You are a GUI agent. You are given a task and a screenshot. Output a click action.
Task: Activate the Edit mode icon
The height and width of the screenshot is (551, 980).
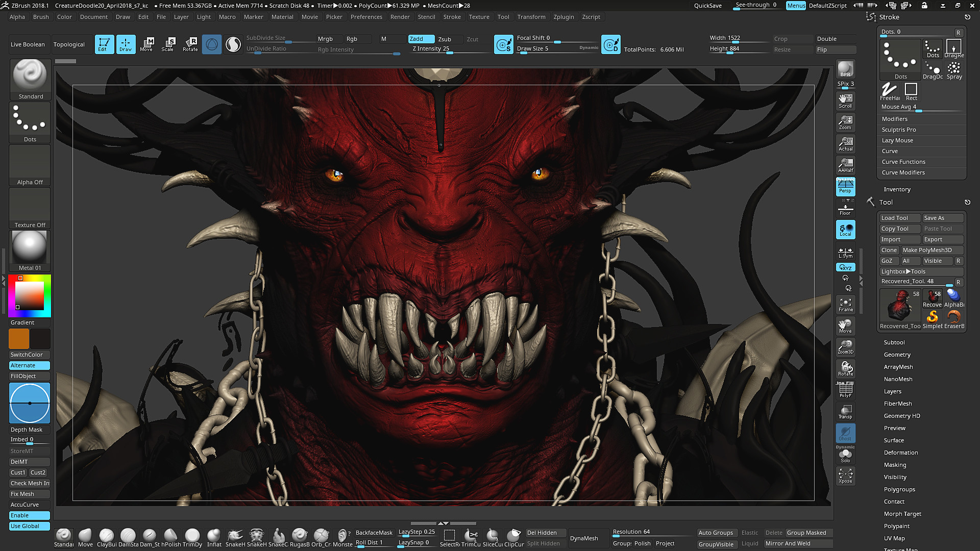[104, 44]
